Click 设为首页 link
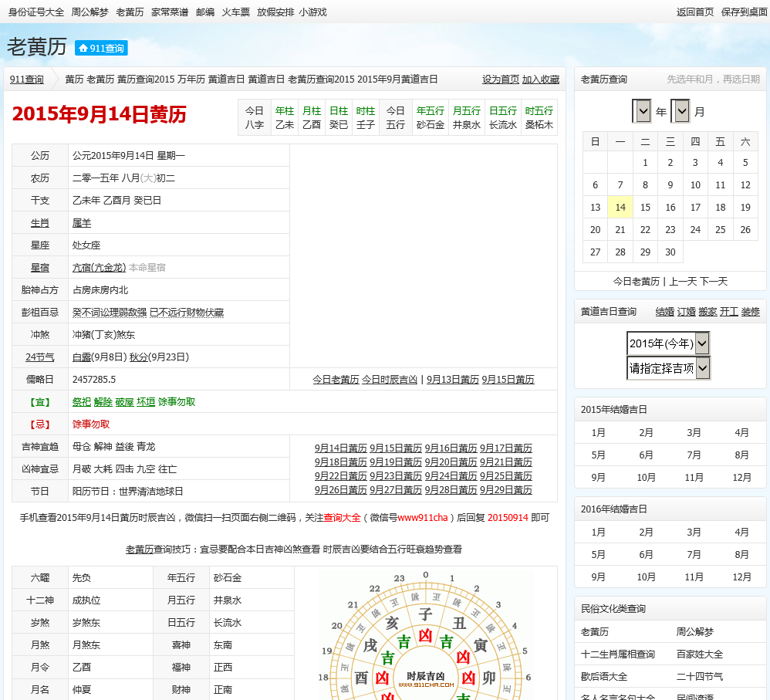 point(501,79)
